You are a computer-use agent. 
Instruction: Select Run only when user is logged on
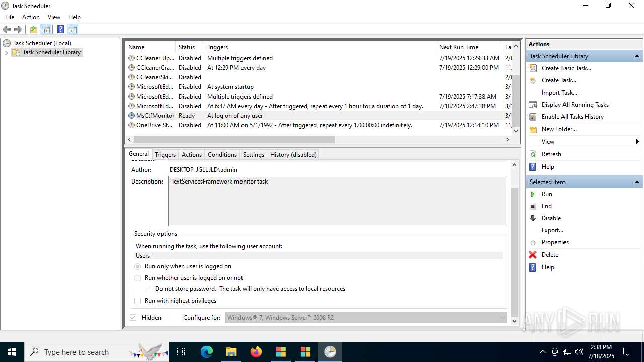pyautogui.click(x=138, y=266)
